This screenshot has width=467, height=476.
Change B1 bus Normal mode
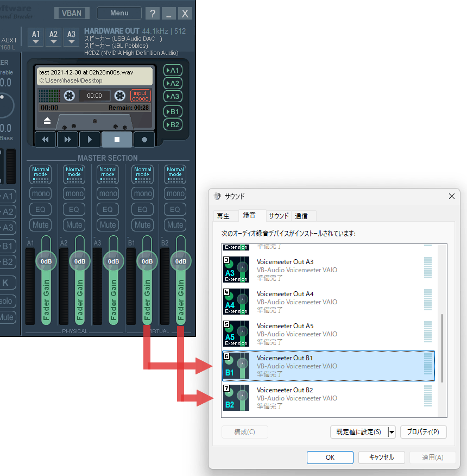pyautogui.click(x=143, y=174)
